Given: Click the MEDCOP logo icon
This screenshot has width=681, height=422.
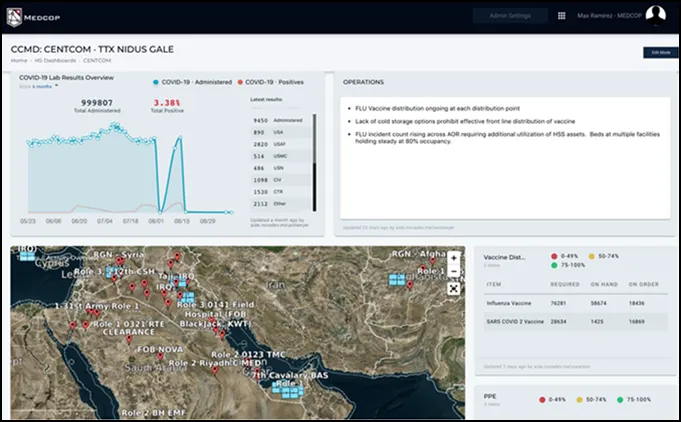Looking at the screenshot, I should pyautogui.click(x=14, y=17).
